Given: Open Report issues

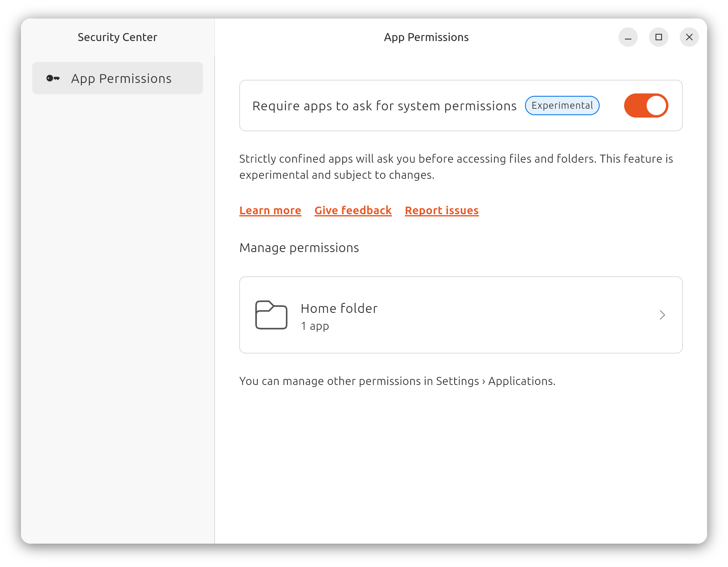Looking at the screenshot, I should 441,210.
